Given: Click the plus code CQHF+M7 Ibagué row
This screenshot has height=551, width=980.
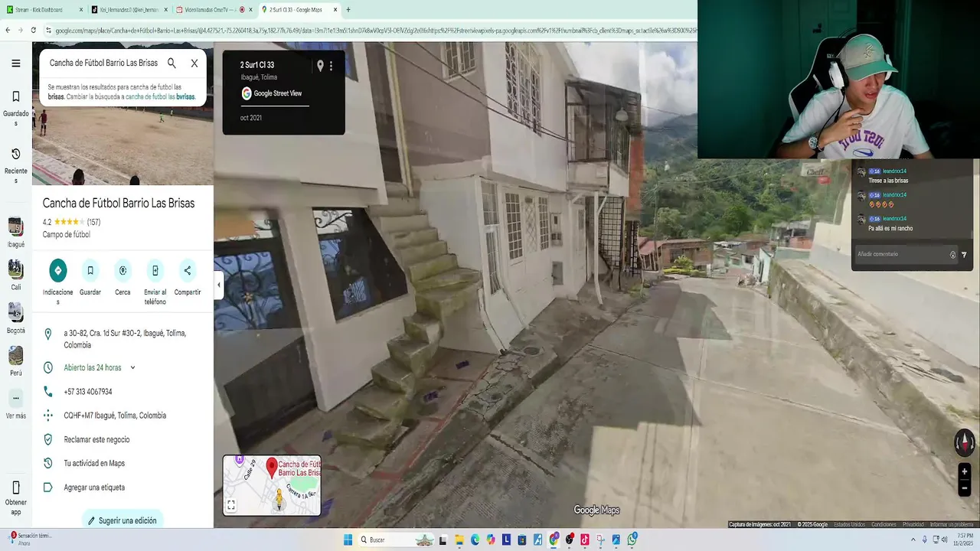Looking at the screenshot, I should pos(122,416).
